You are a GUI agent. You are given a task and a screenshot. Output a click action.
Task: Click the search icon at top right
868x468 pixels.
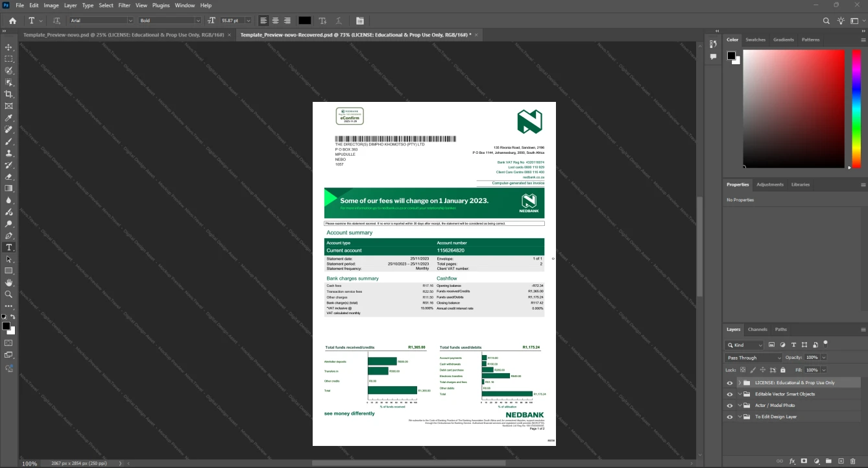pyautogui.click(x=826, y=21)
